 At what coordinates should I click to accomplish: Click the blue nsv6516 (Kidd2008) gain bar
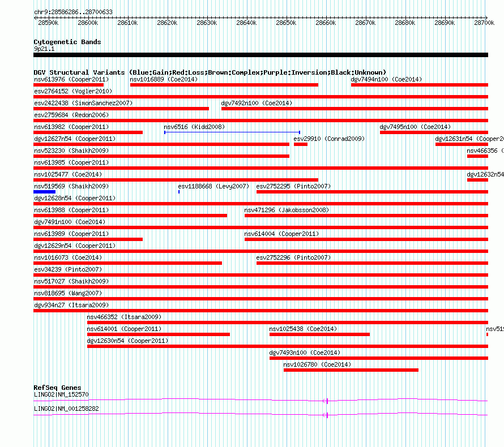(x=232, y=132)
